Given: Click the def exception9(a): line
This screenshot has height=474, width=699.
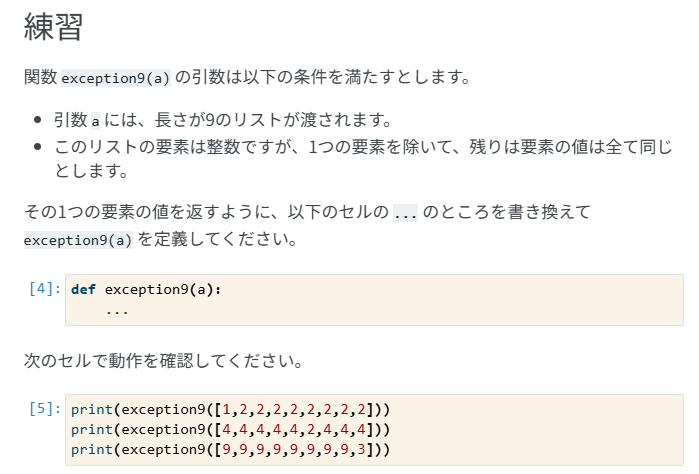Looking at the screenshot, I should [x=146, y=289].
